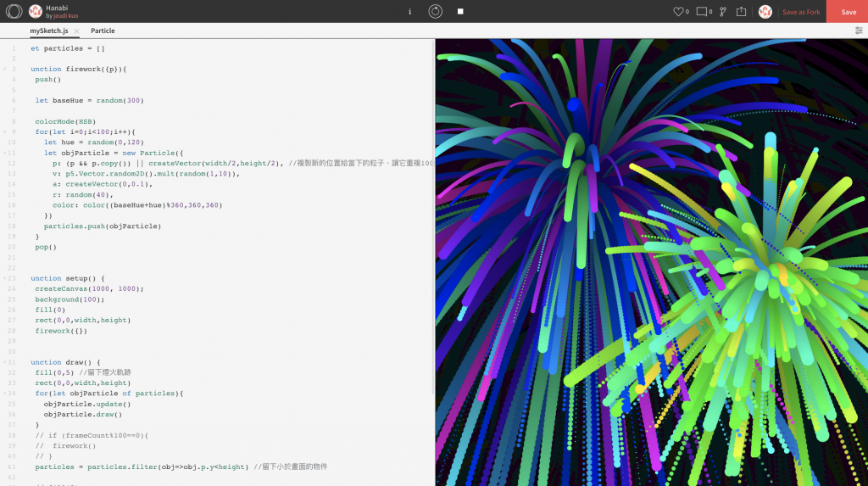Click the red Save button

pos(847,12)
